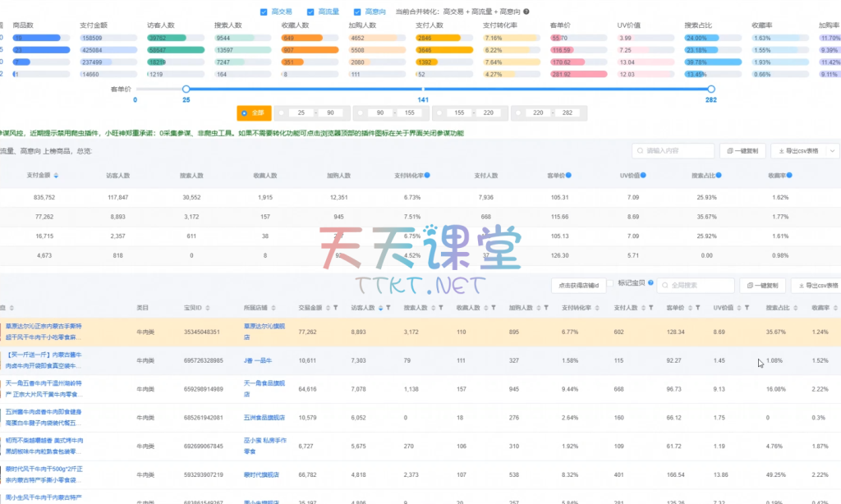Click info icon next to summary 支付转化率

coord(427,176)
